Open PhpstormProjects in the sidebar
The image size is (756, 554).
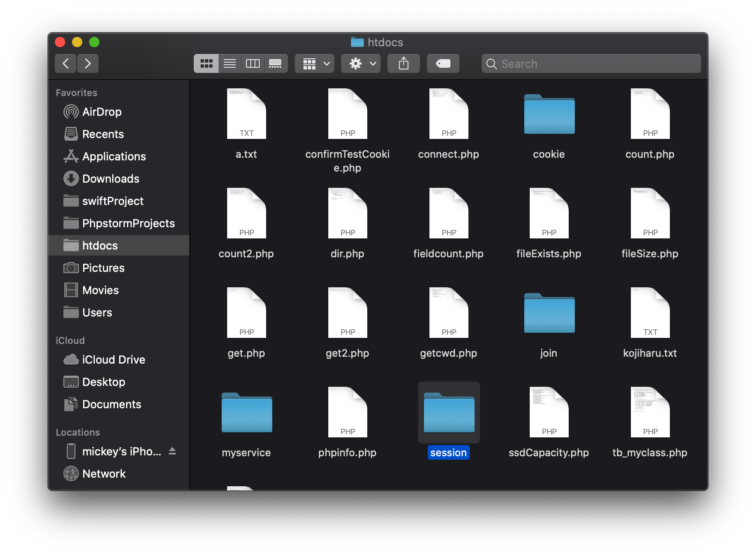click(x=119, y=223)
